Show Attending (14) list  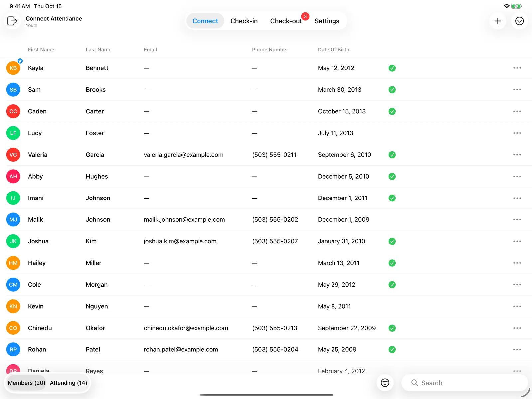click(68, 383)
